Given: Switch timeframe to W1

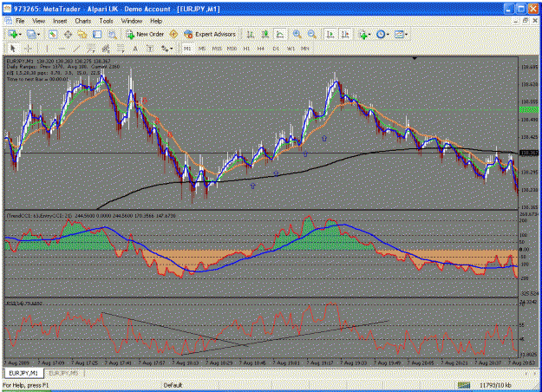Looking at the screenshot, I should 291,49.
